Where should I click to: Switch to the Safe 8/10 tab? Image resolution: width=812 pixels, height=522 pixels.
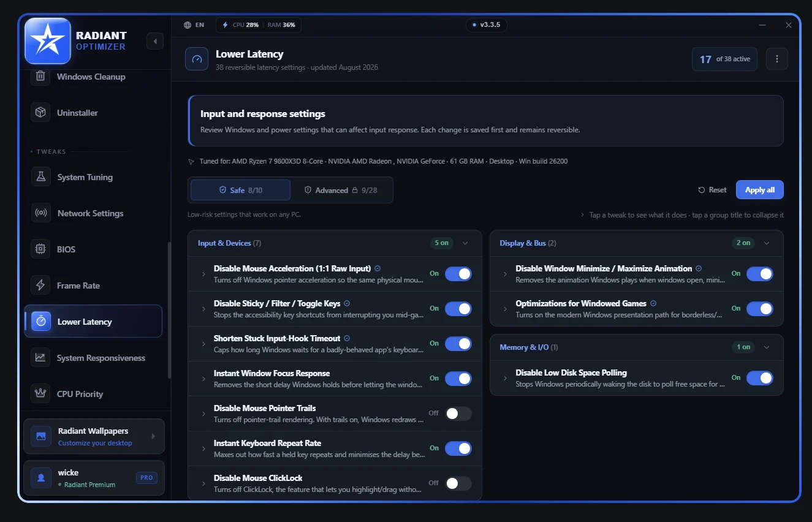pos(240,190)
